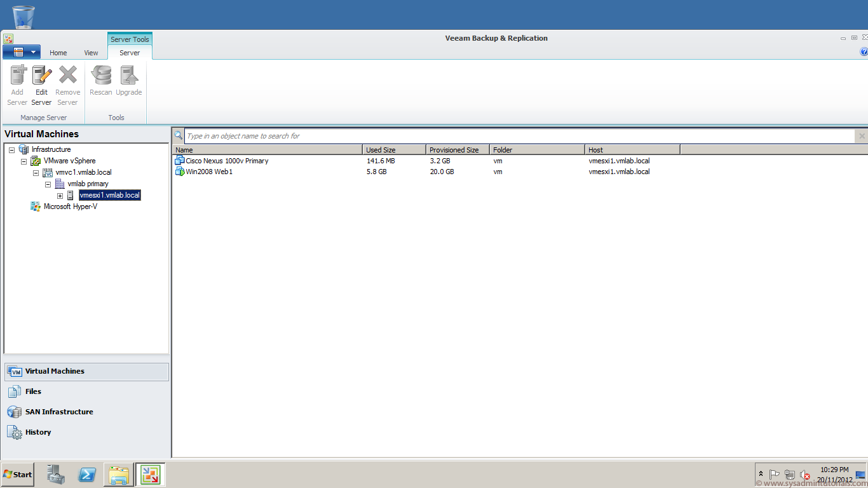The width and height of the screenshot is (868, 488).
Task: Open the SAN Infrastructure navigation pane
Action: (87, 412)
